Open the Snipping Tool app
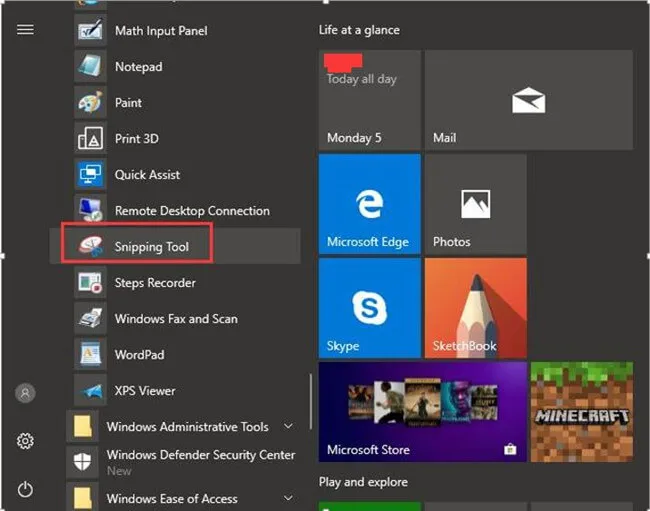 point(151,247)
